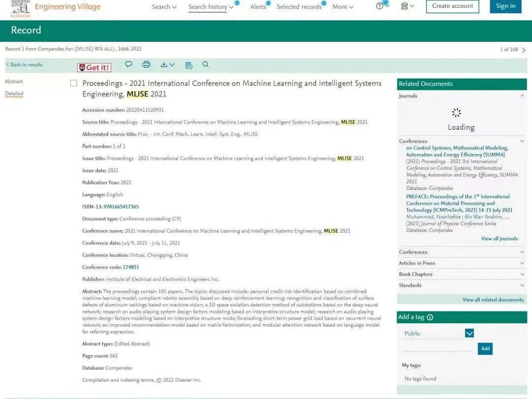Open the Search menu

click(x=164, y=7)
